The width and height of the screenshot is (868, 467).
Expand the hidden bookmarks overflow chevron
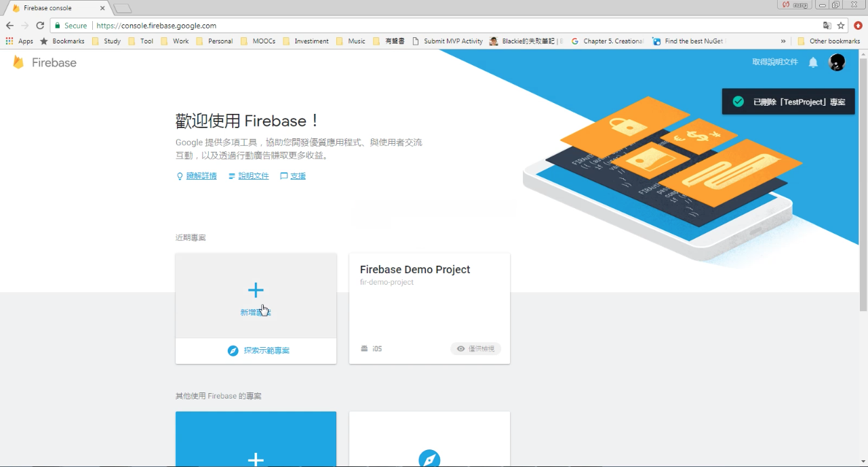point(783,41)
